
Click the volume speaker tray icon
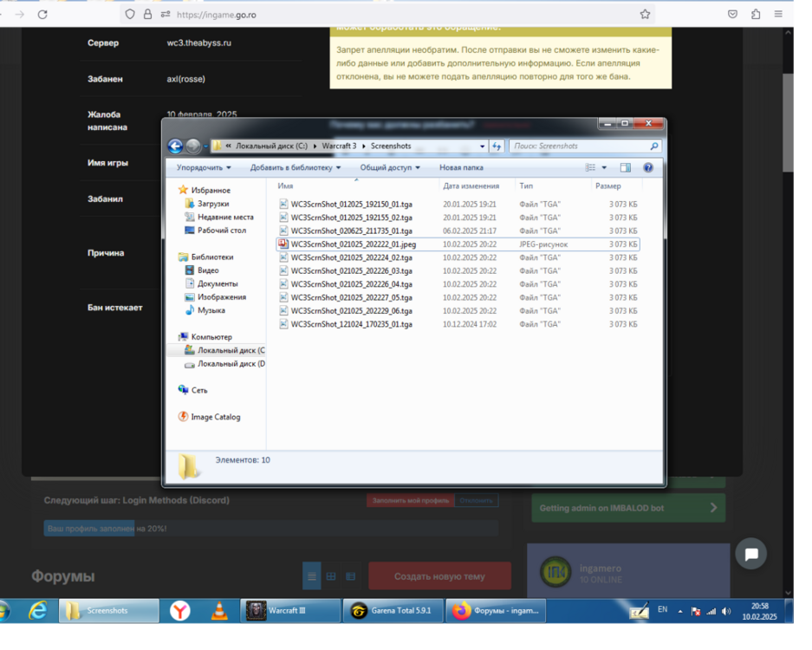pos(725,611)
